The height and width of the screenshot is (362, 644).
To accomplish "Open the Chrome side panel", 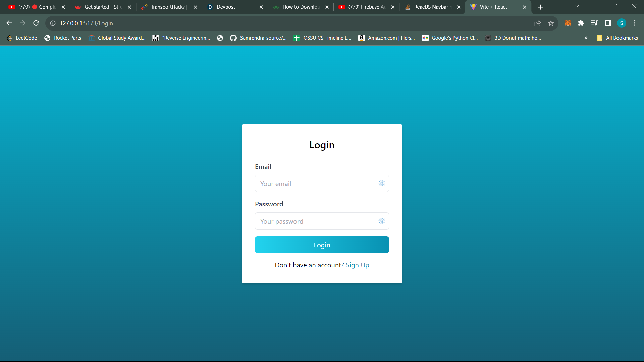I will coord(608,23).
